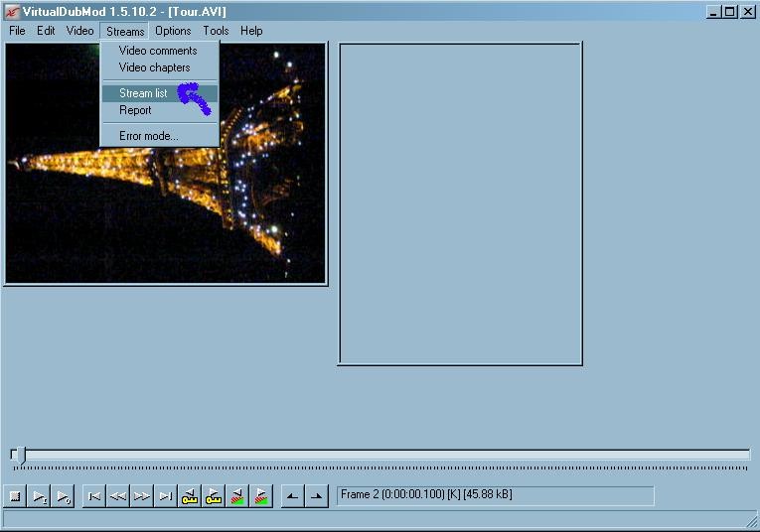Choose Video comments in Streams menu
This screenshot has width=760, height=532.
[160, 51]
